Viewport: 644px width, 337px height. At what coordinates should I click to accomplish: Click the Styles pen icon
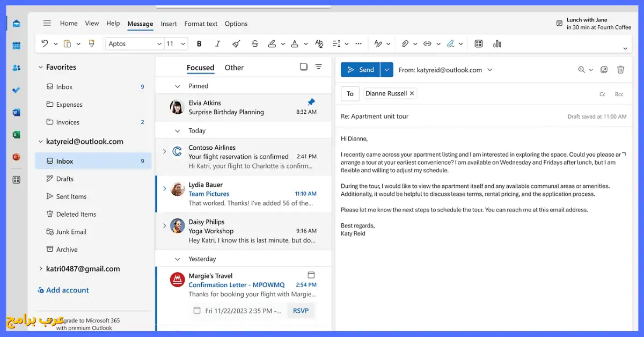pos(378,44)
